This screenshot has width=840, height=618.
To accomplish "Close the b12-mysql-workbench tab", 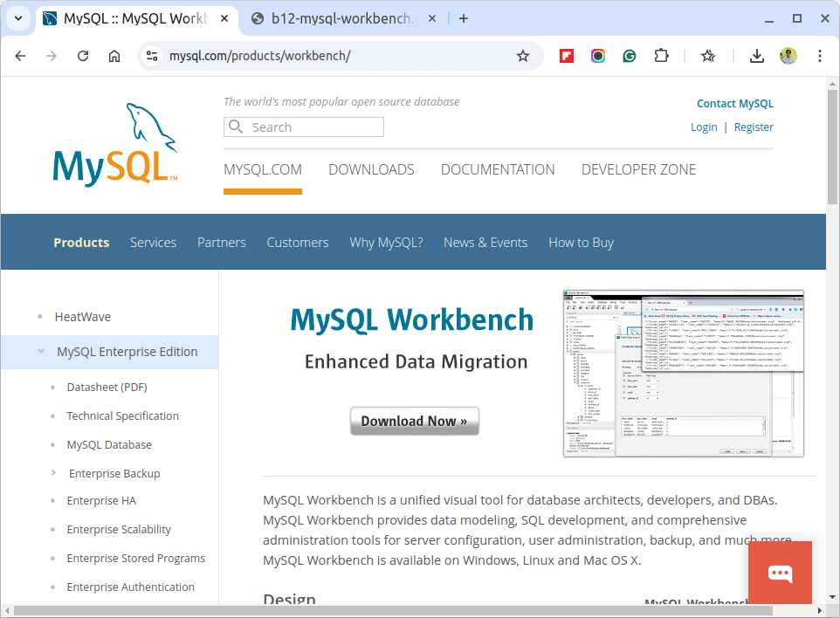I will coord(432,18).
